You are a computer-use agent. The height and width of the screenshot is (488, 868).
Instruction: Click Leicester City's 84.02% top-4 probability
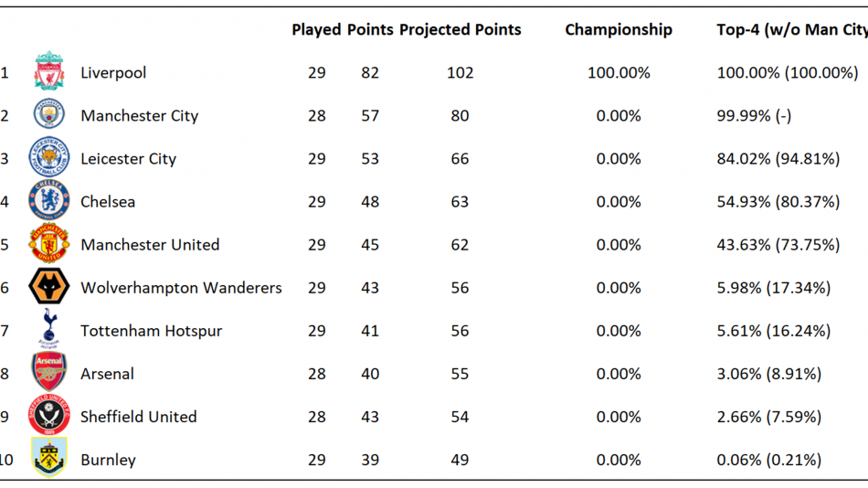pyautogui.click(x=744, y=159)
